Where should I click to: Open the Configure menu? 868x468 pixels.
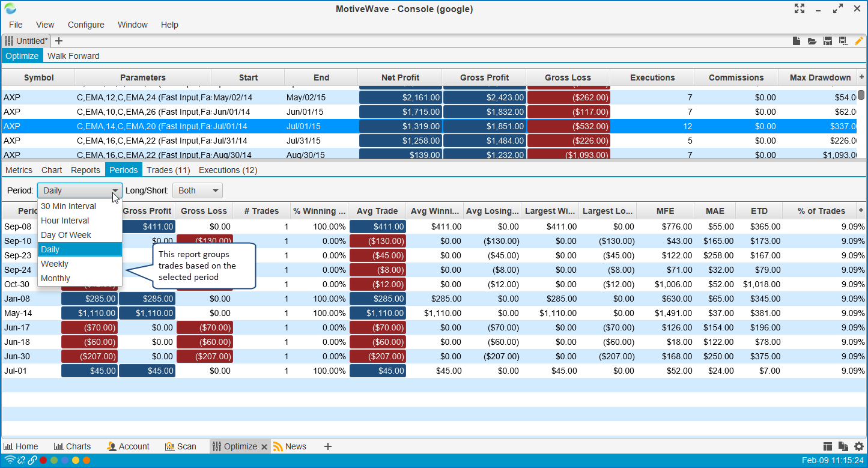point(86,25)
